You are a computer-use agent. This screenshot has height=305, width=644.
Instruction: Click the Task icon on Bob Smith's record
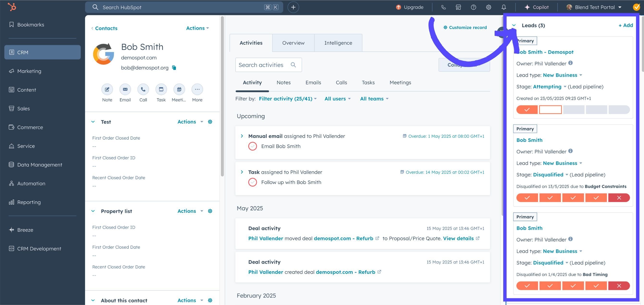point(161,89)
